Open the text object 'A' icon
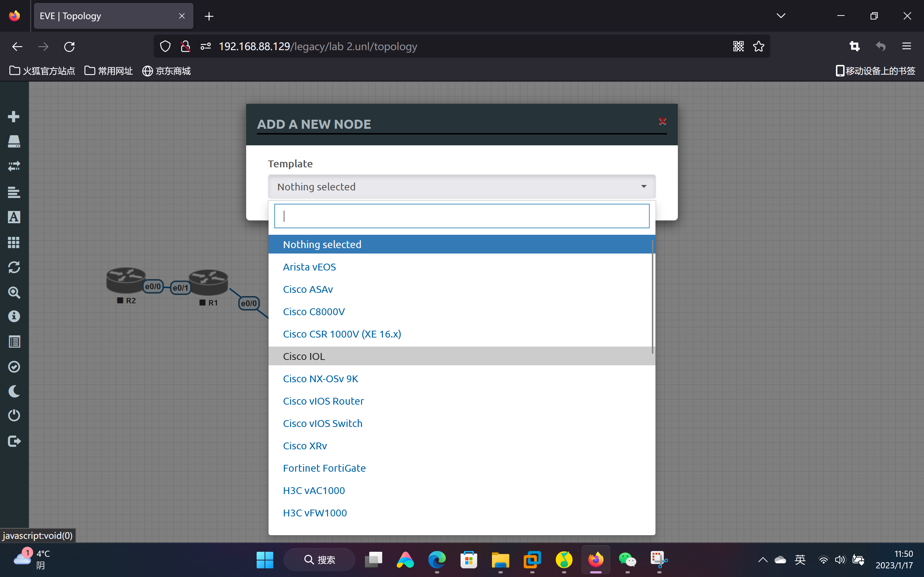Image resolution: width=924 pixels, height=577 pixels. [14, 217]
